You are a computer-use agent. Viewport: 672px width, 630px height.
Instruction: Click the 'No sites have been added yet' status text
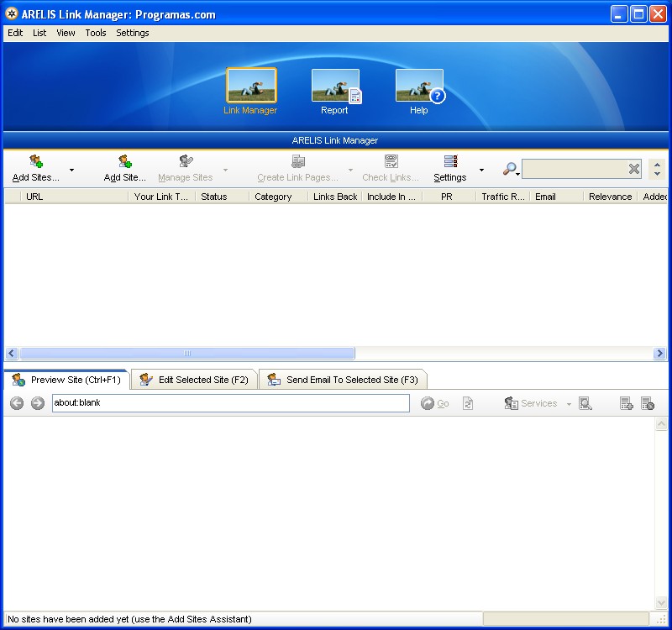tap(129, 619)
